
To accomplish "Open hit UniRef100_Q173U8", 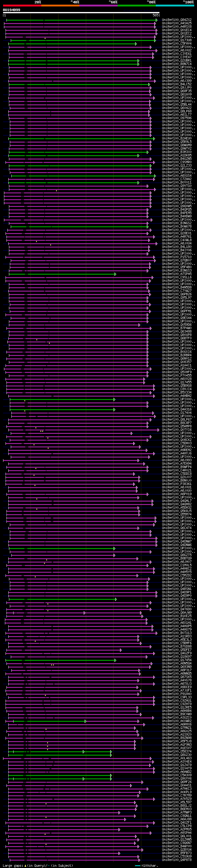I will point(177,40).
